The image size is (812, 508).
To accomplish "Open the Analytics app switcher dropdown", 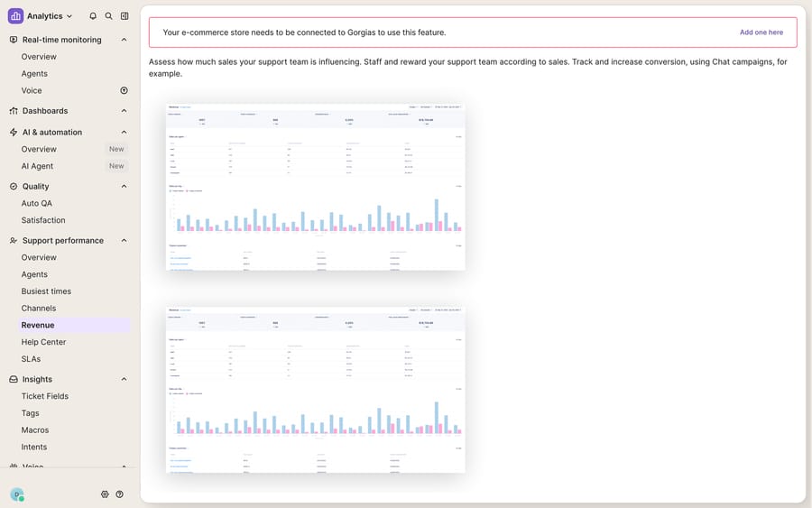I will 50,16.
